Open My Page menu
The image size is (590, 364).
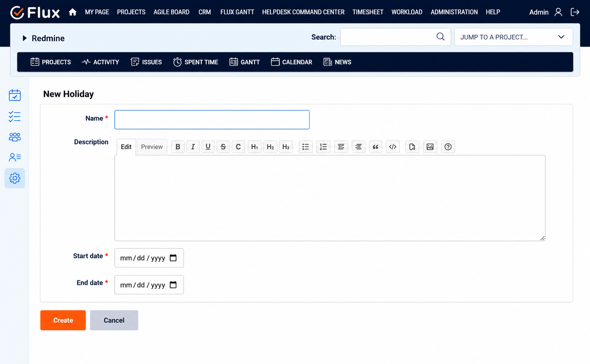pyautogui.click(x=97, y=12)
